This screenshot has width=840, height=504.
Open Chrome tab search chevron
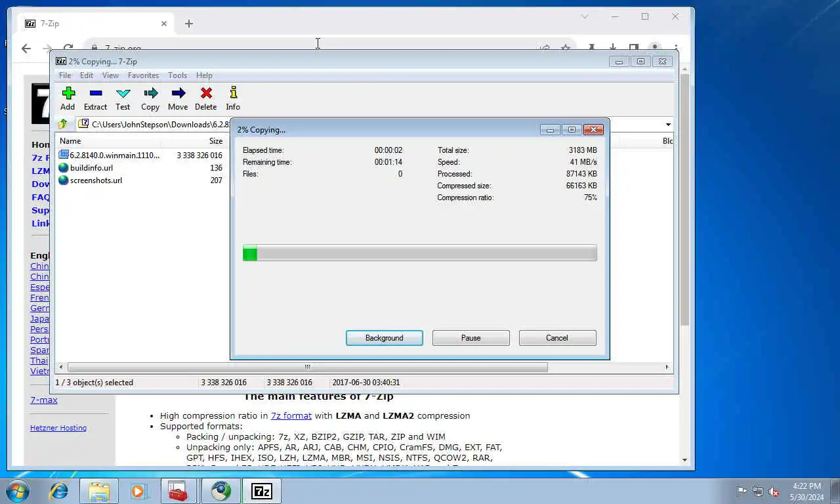(x=585, y=16)
